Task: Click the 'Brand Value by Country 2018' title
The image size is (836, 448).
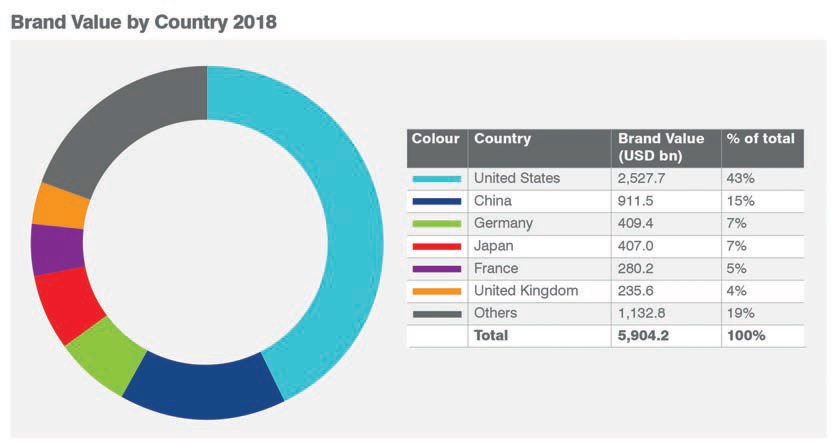Action: click(143, 22)
